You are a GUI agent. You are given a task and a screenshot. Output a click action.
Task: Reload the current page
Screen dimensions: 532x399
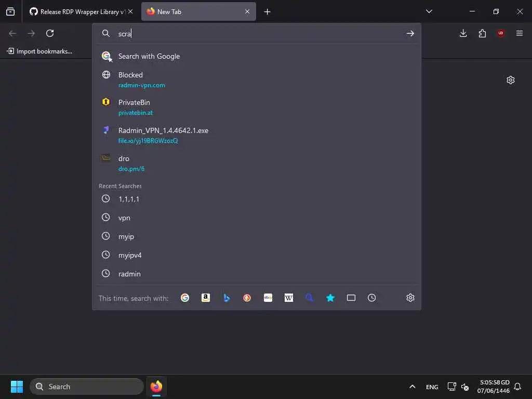pos(50,33)
